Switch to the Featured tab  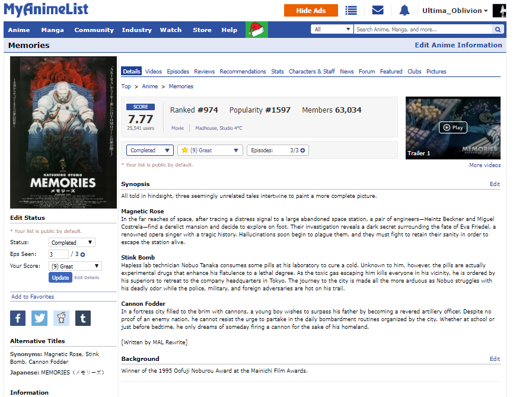[x=391, y=72]
